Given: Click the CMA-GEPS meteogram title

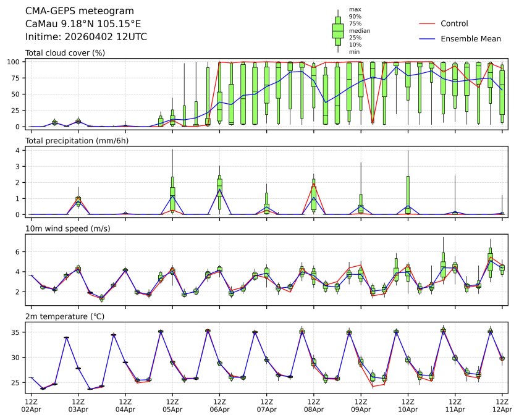Looking at the screenshot, I should pyautogui.click(x=70, y=12).
